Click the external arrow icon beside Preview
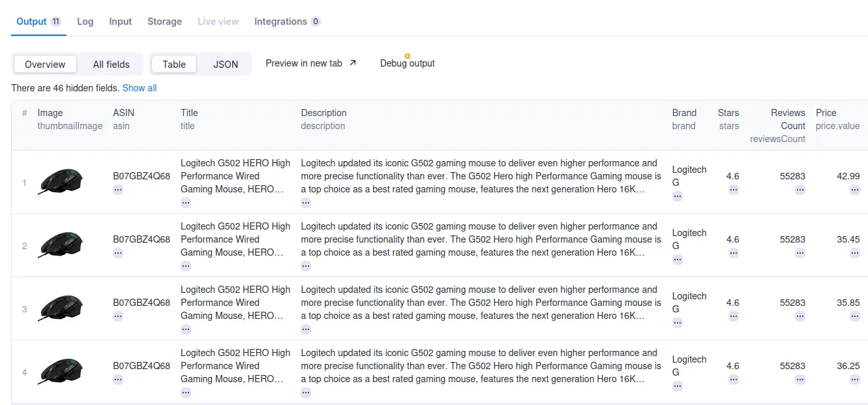Image resolution: width=868 pixels, height=405 pixels. tap(353, 63)
